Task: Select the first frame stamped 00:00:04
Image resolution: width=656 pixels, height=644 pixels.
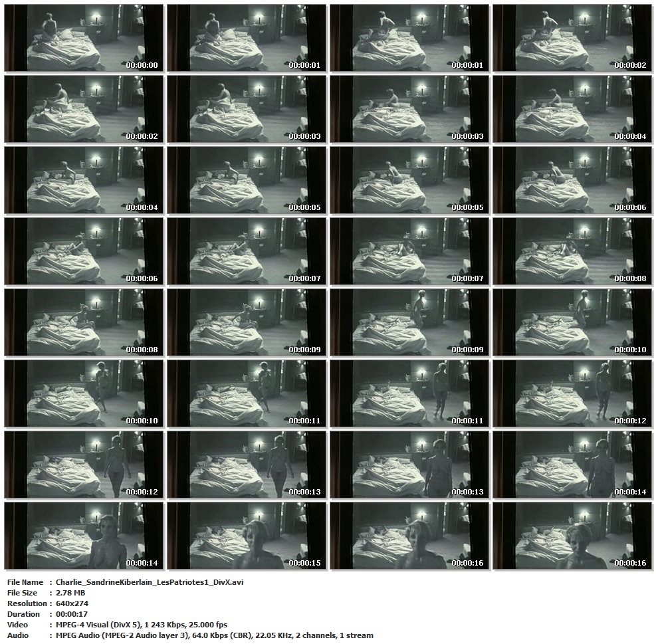Action: [572, 109]
